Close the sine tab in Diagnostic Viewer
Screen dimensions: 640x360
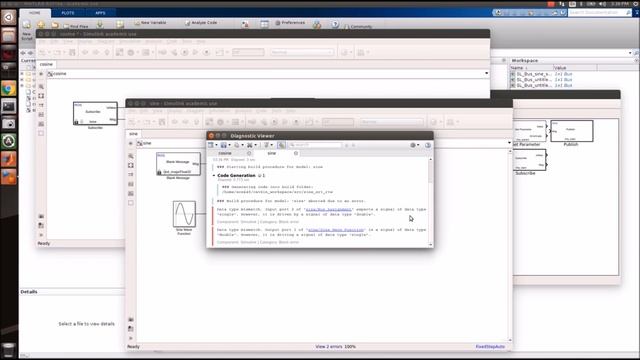coord(296,153)
